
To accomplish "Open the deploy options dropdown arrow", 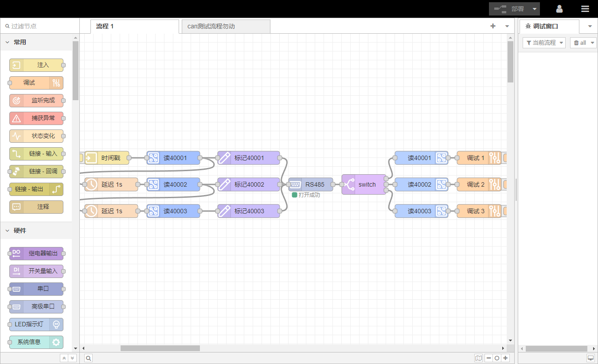I will click(x=535, y=9).
